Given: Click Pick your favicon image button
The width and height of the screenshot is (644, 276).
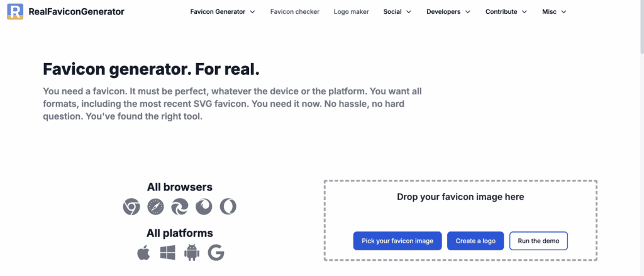Looking at the screenshot, I should [x=397, y=241].
